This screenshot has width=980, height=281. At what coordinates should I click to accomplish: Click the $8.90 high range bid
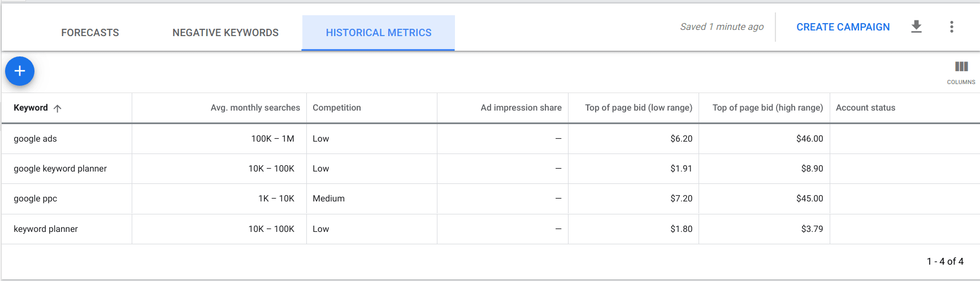coord(812,169)
